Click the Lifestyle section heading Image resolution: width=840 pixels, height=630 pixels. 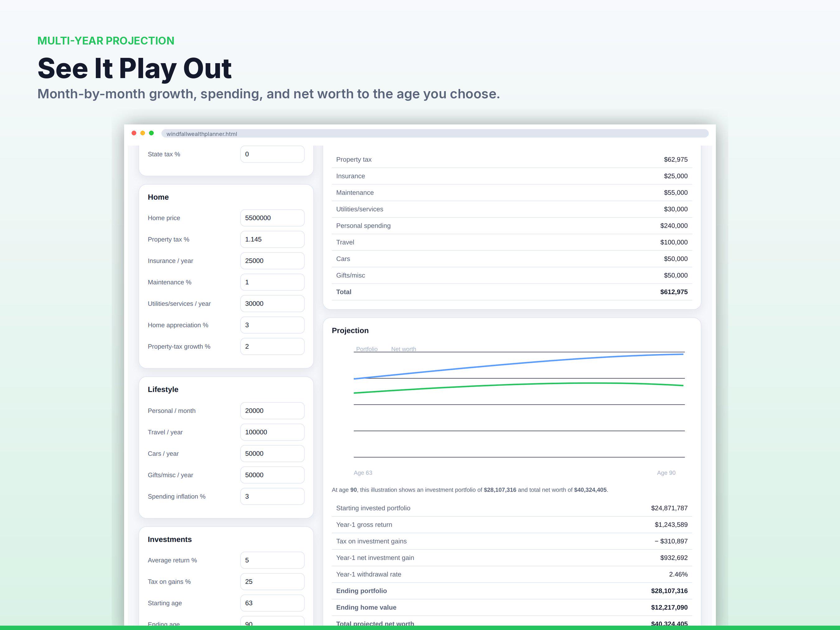click(163, 390)
